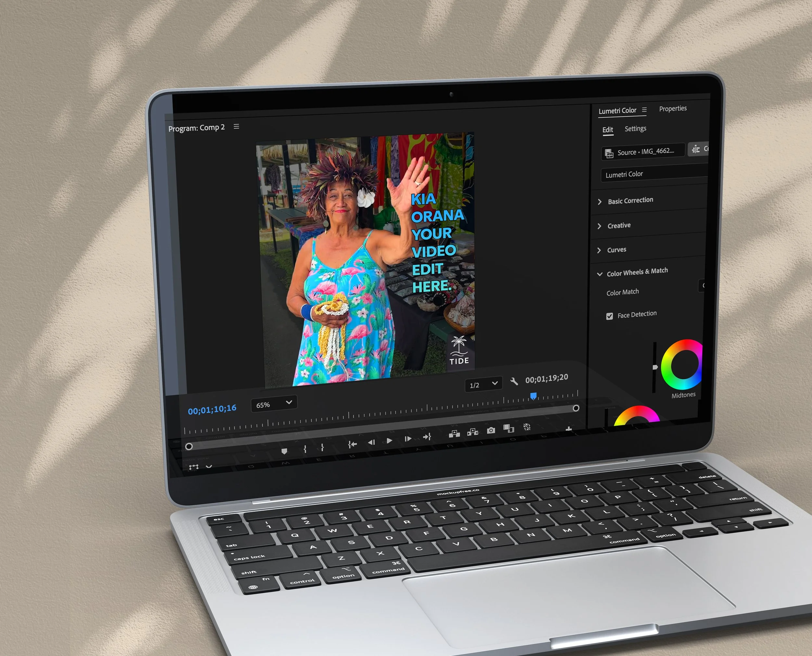Click the Mark In bracket icon
This screenshot has width=812, height=656.
(305, 449)
